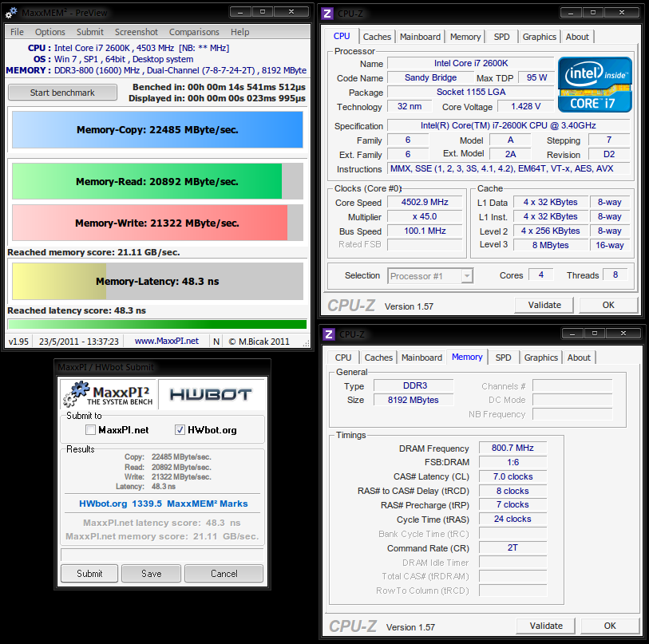Image resolution: width=649 pixels, height=644 pixels.
Task: Open the Options menu in MaxxMEM
Action: tap(50, 32)
